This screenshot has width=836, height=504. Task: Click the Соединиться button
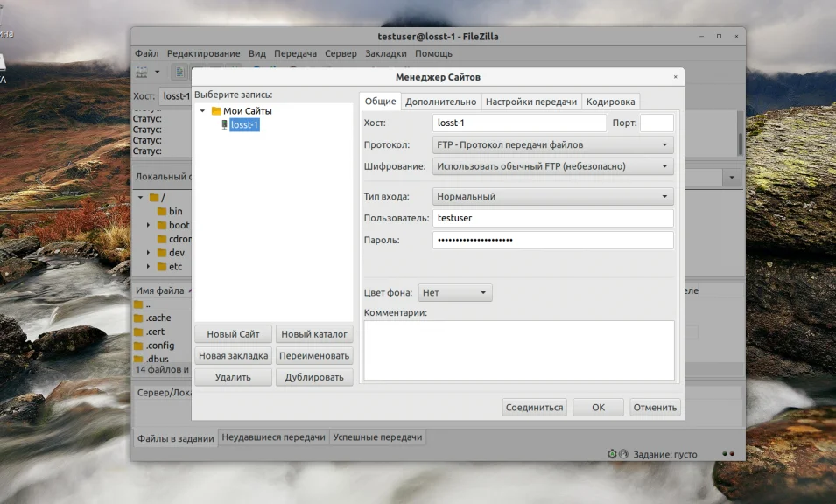click(534, 407)
